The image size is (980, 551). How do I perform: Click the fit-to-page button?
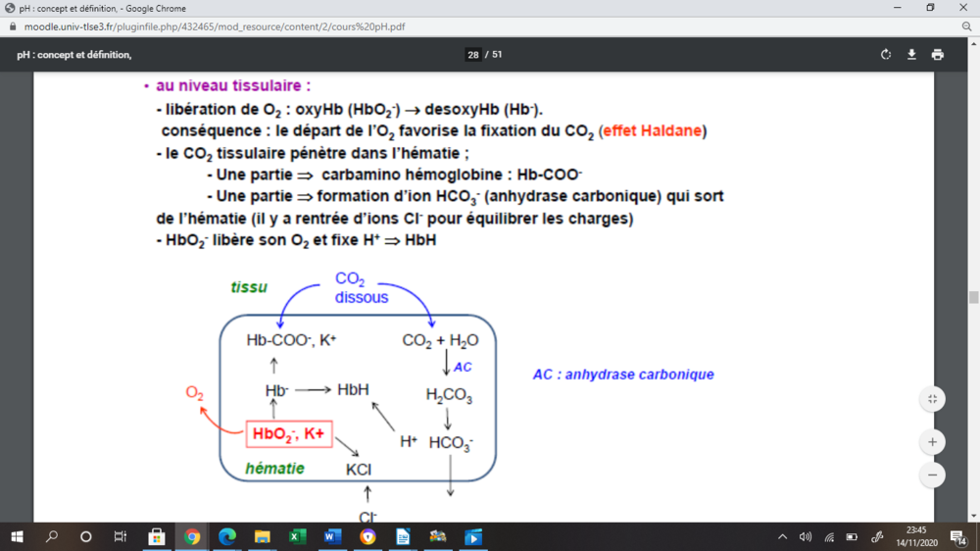[931, 399]
